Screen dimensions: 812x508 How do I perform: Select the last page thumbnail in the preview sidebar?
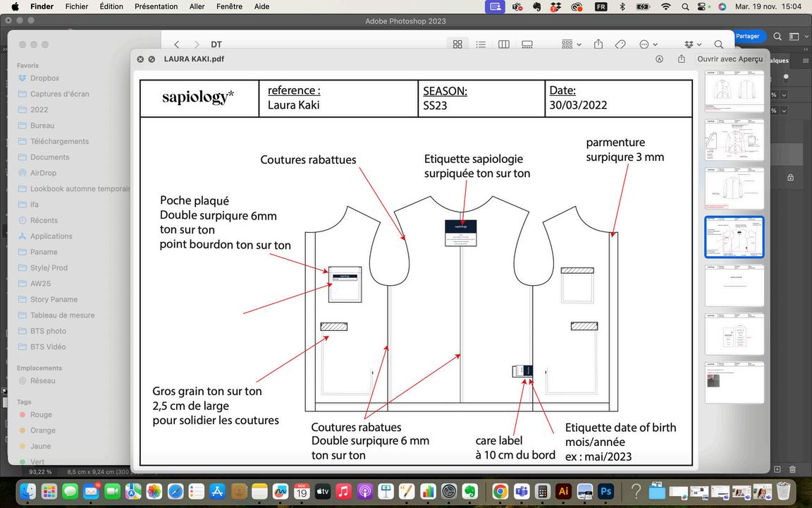734,382
